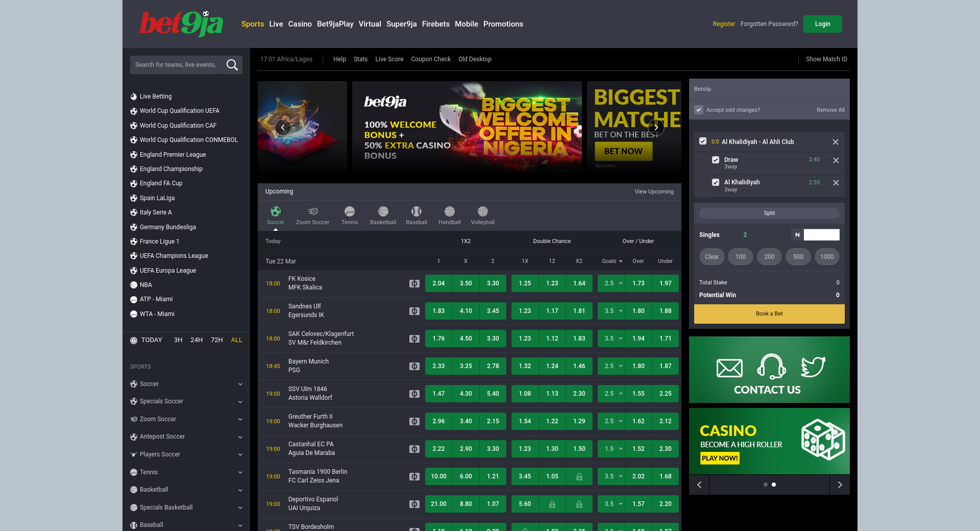Remove the Draw selection from betslip
This screenshot has height=531, width=980.
pos(836,160)
